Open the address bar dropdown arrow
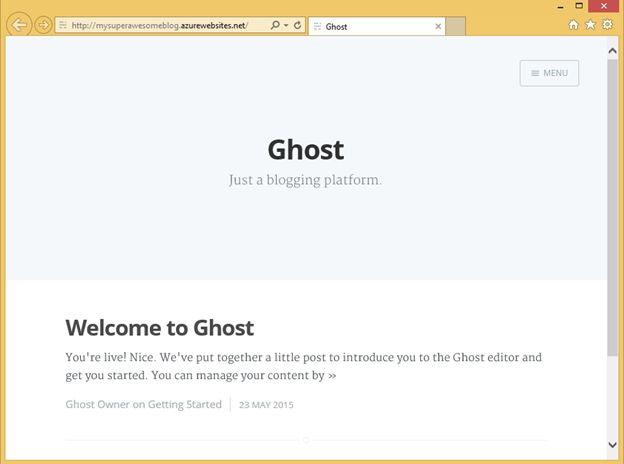The image size is (624, 464). pyautogui.click(x=286, y=25)
